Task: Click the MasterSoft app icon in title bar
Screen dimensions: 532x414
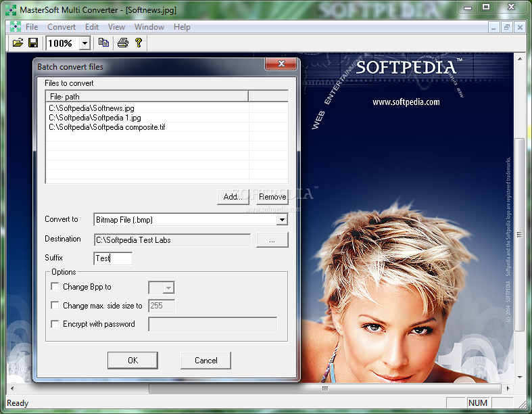Action: point(11,9)
